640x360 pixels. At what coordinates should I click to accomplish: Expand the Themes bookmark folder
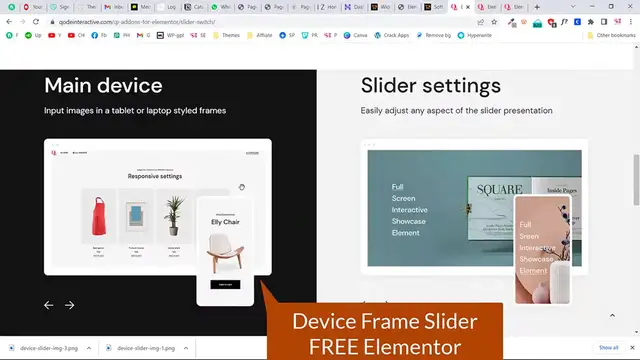pyautogui.click(x=226, y=36)
